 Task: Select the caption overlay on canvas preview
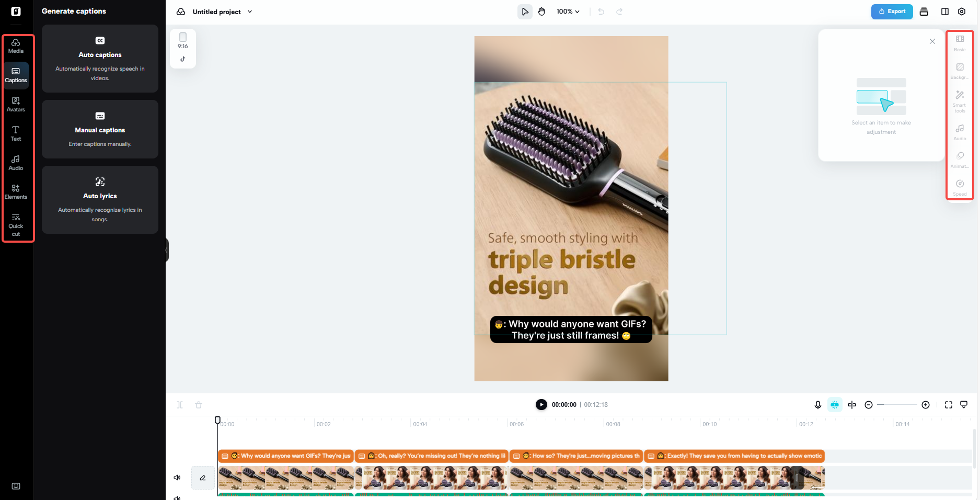pyautogui.click(x=571, y=329)
